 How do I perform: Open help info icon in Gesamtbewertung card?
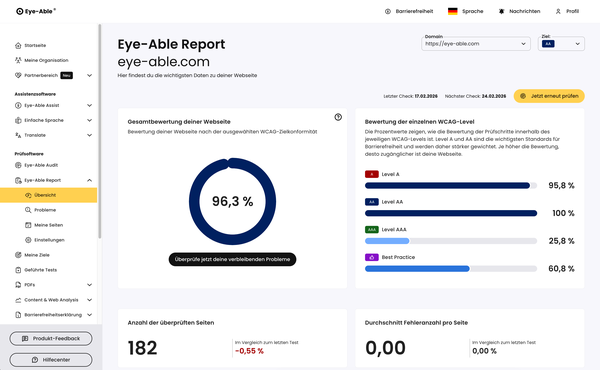(338, 117)
